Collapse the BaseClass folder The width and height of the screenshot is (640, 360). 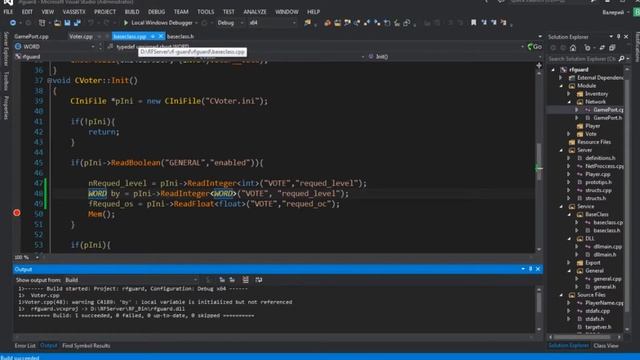[569, 214]
